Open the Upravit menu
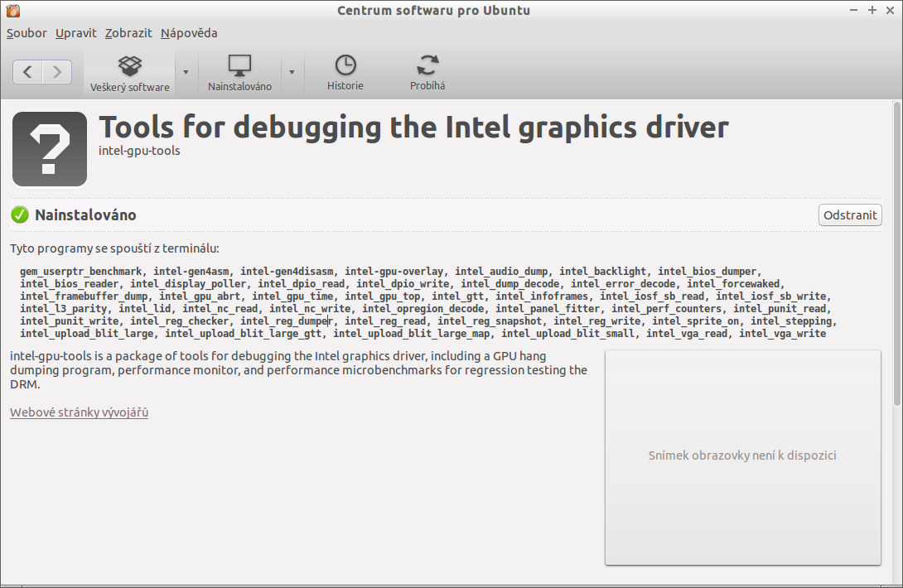 76,33
